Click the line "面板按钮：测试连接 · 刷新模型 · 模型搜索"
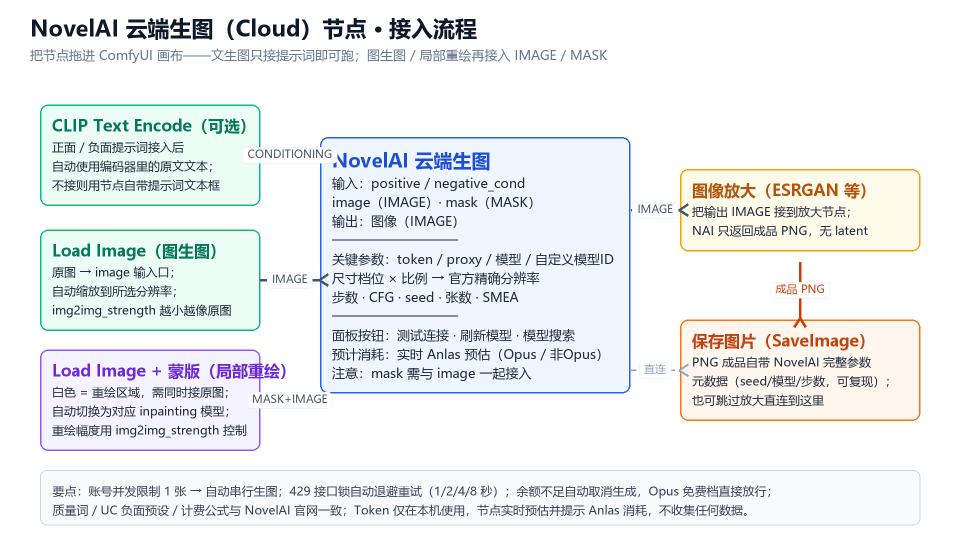Viewport: 960px width, 560px height. (x=453, y=335)
